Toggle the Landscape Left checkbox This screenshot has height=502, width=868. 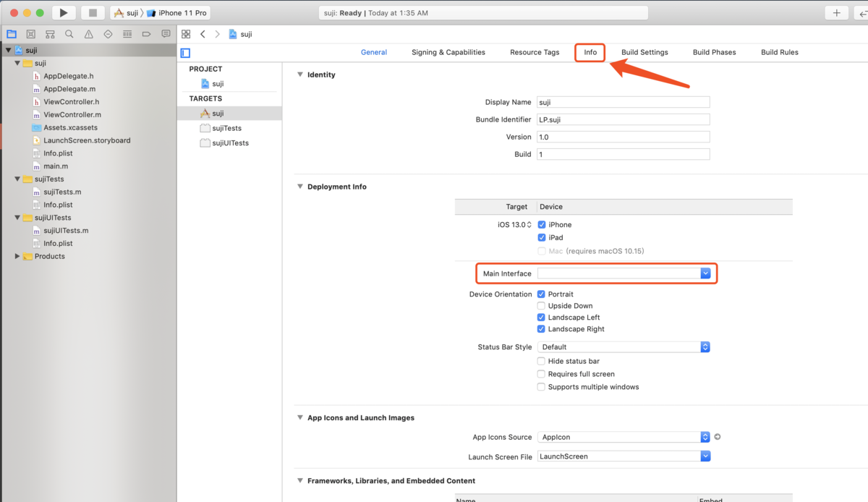point(541,318)
